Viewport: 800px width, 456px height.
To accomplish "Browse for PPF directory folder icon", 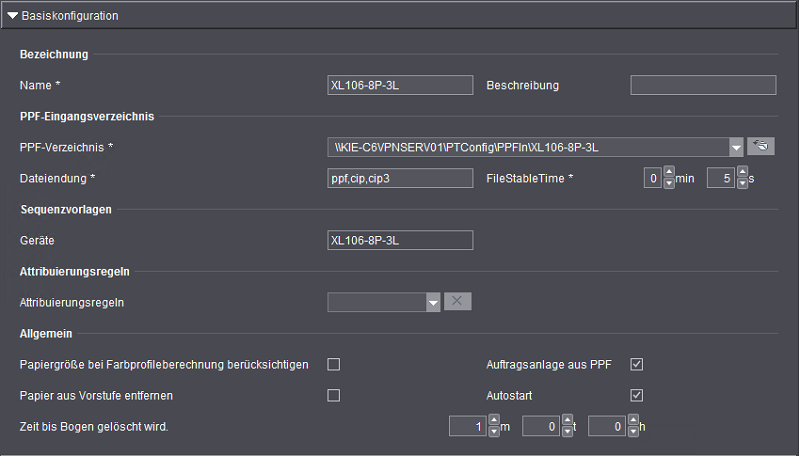I will pos(762,147).
